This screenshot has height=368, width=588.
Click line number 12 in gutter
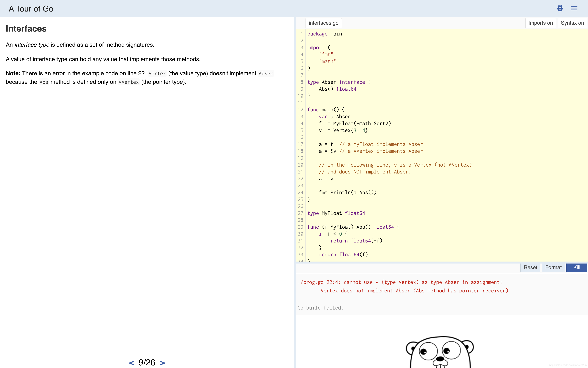[x=301, y=110]
